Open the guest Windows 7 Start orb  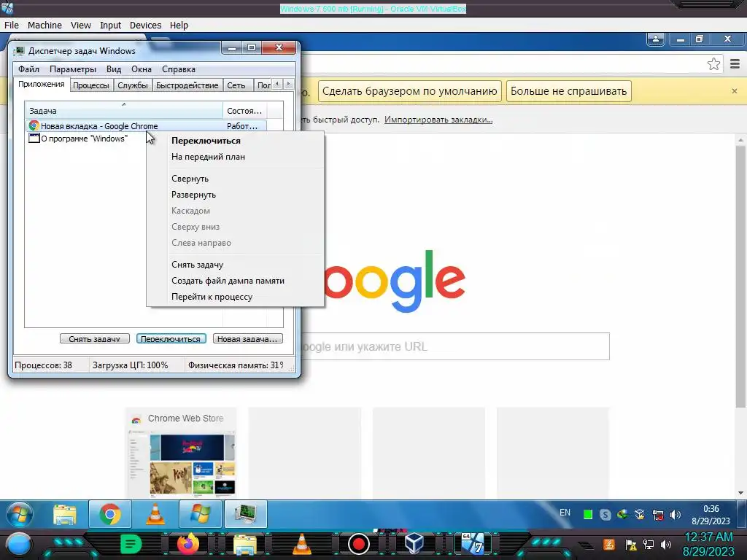19,514
